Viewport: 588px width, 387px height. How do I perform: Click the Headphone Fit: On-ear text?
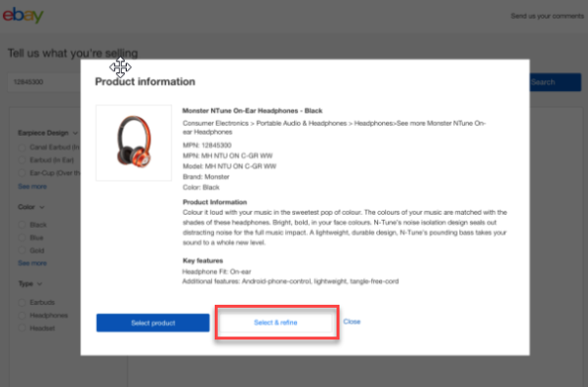click(217, 271)
